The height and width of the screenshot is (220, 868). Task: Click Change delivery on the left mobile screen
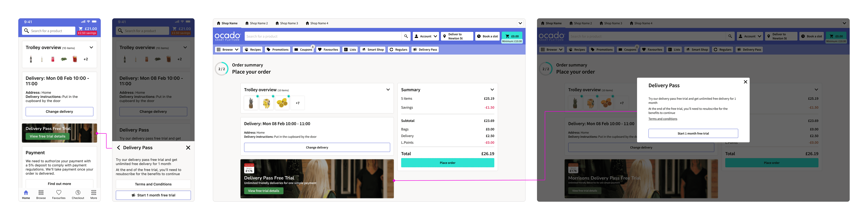click(59, 112)
